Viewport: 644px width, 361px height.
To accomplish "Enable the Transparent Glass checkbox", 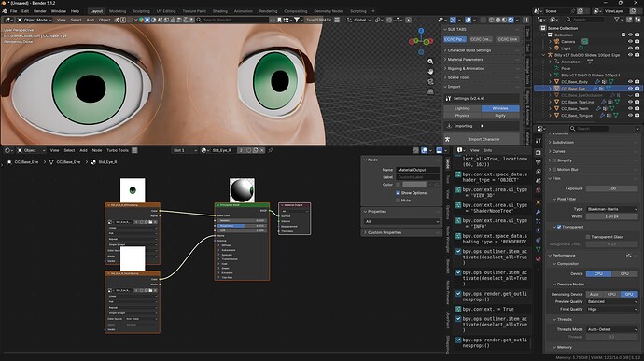I will (588, 237).
